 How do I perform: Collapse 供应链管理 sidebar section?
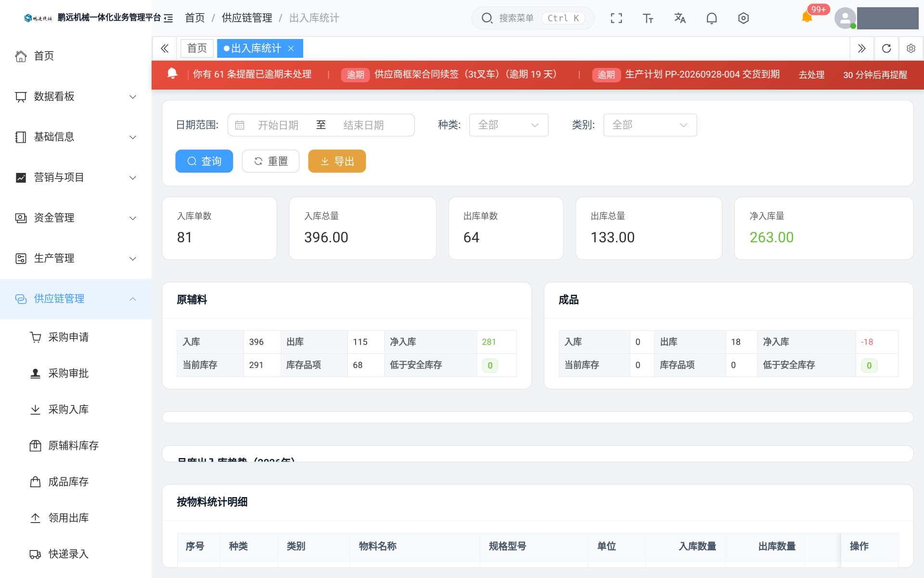(x=76, y=299)
